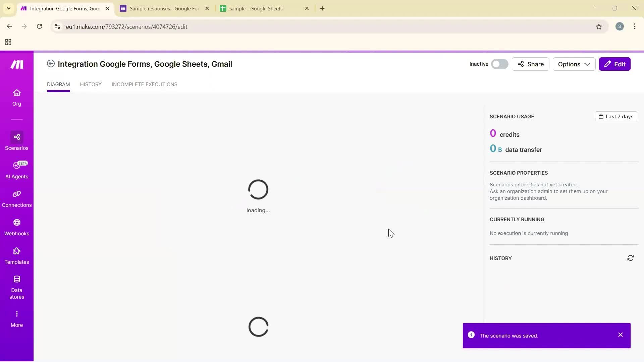
Task: Select the AI Agents sidebar icon
Action: (x=17, y=170)
